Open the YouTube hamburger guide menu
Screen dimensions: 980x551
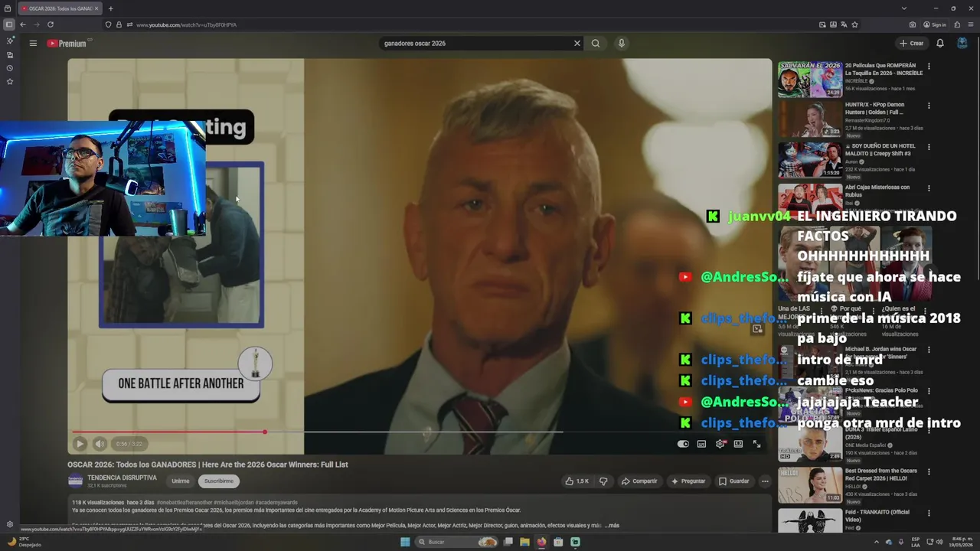(x=33, y=44)
